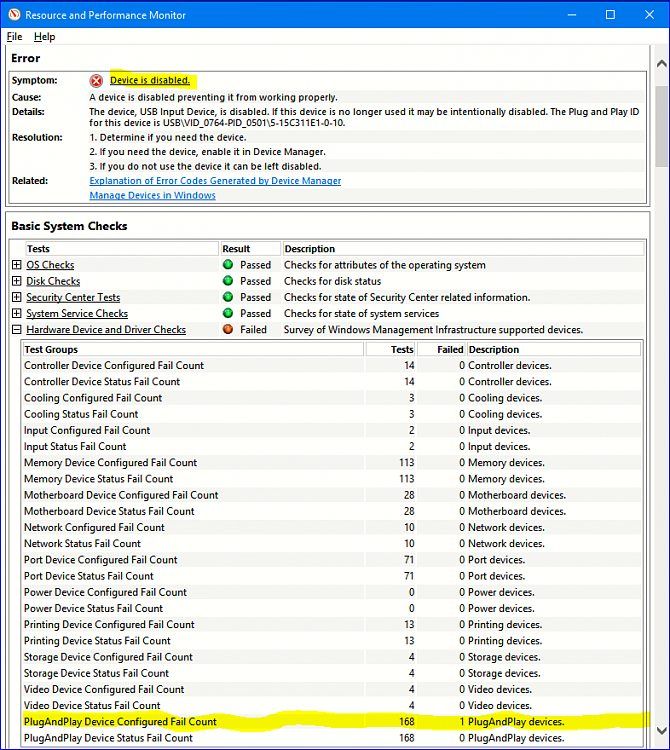Viewport: 670px width, 750px height.
Task: Select 'Storage Device Configured Fail Count' row
Action: tap(332, 657)
